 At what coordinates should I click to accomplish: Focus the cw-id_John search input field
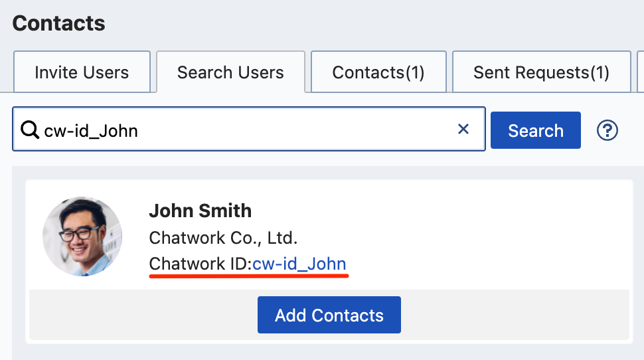coord(249,129)
